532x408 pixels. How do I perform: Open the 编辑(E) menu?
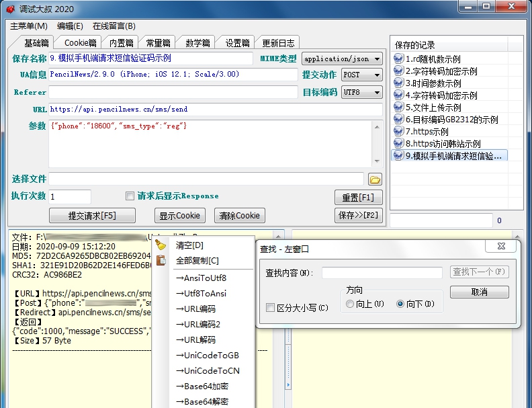click(70, 26)
